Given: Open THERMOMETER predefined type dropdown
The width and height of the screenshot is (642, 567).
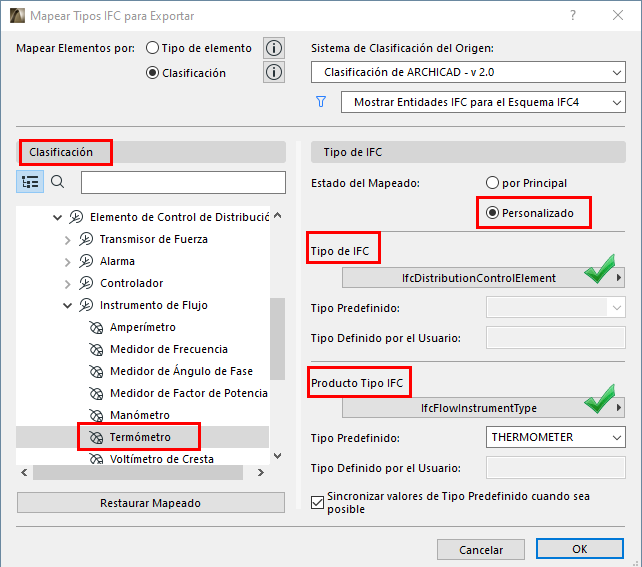Looking at the screenshot, I should pyautogui.click(x=556, y=437).
